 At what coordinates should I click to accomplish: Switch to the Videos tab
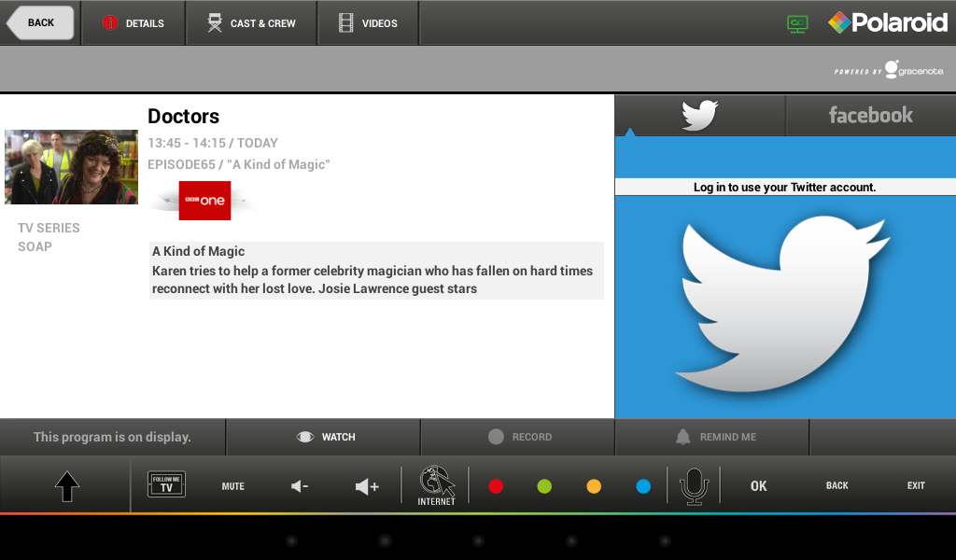point(368,23)
